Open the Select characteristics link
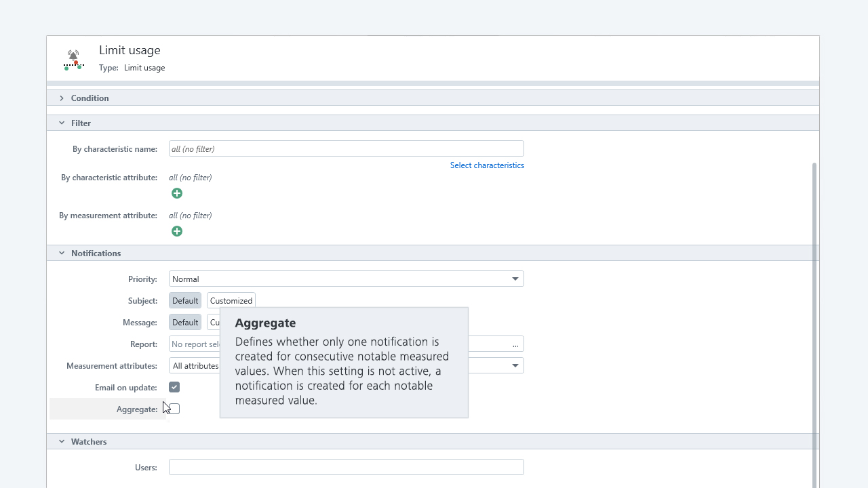868x488 pixels. (x=486, y=165)
